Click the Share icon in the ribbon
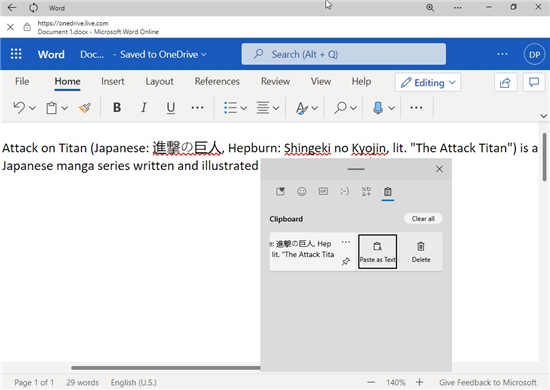This screenshot has width=550, height=390. 505,83
